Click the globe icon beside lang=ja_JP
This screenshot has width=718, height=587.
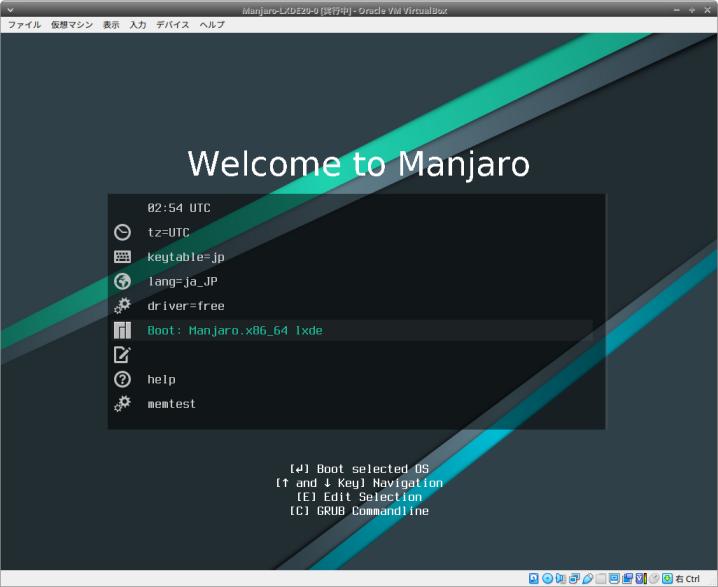[122, 281]
